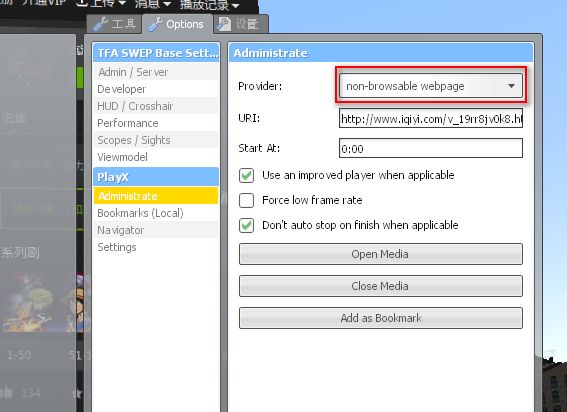Open Performance settings
The width and height of the screenshot is (567, 412).
(x=156, y=123)
